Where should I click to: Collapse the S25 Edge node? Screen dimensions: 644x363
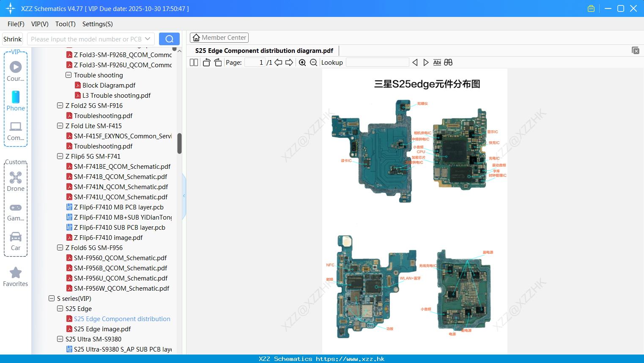tap(60, 308)
